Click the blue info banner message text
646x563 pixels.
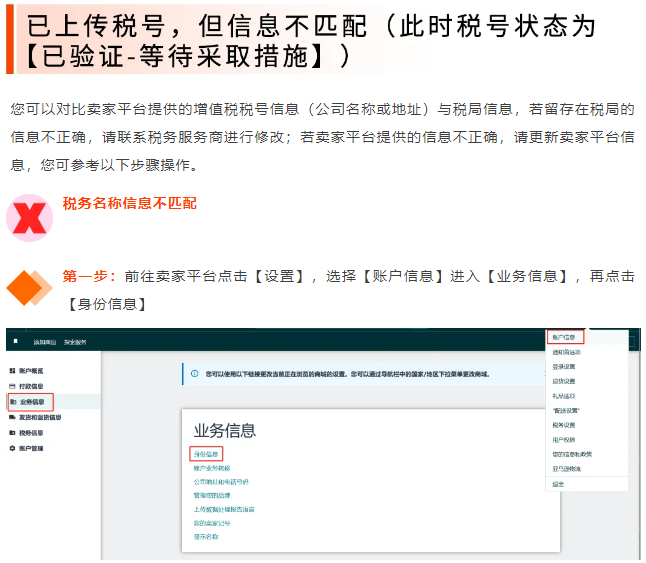click(x=347, y=374)
